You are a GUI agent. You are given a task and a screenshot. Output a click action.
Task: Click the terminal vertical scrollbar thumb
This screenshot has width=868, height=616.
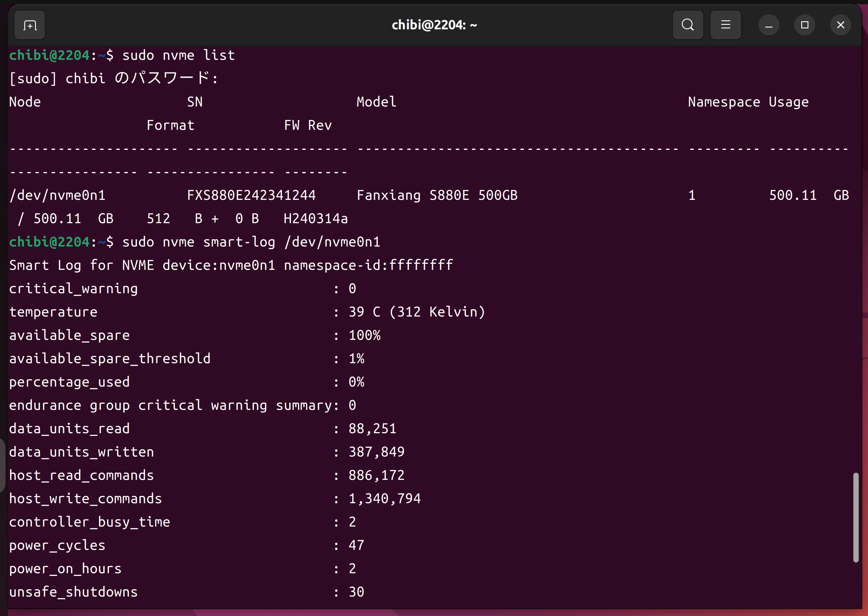pyautogui.click(x=855, y=517)
